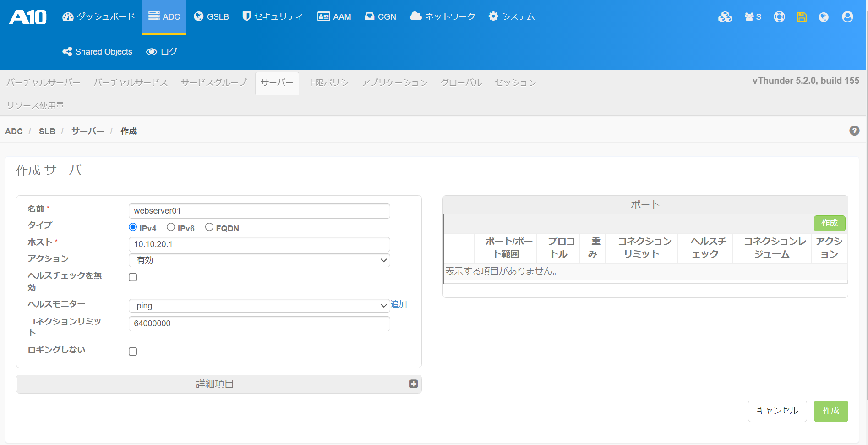The image size is (868, 445).
Task: Open the ネットワーク menu
Action: pos(442,17)
